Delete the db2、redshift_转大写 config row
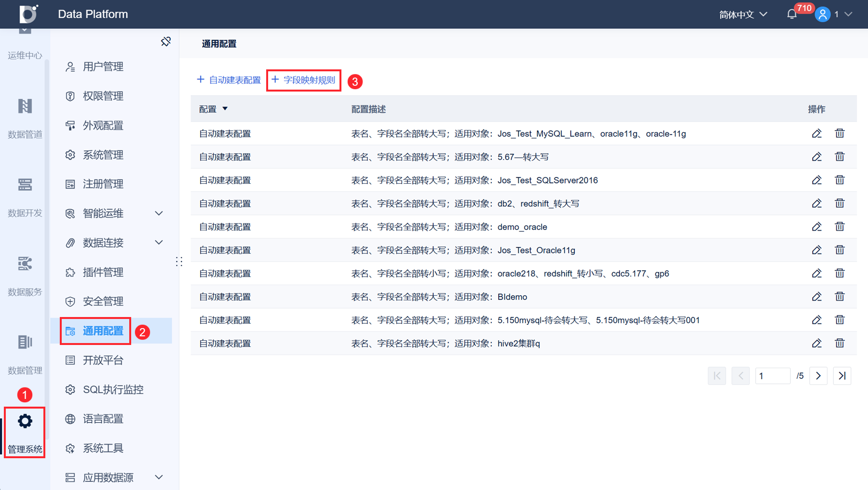Screen dimensions: 868x490 [x=840, y=203]
